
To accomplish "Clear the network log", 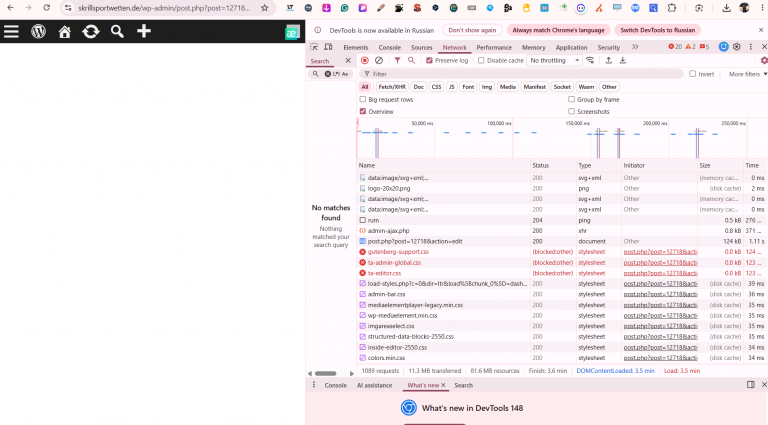I will [x=379, y=60].
